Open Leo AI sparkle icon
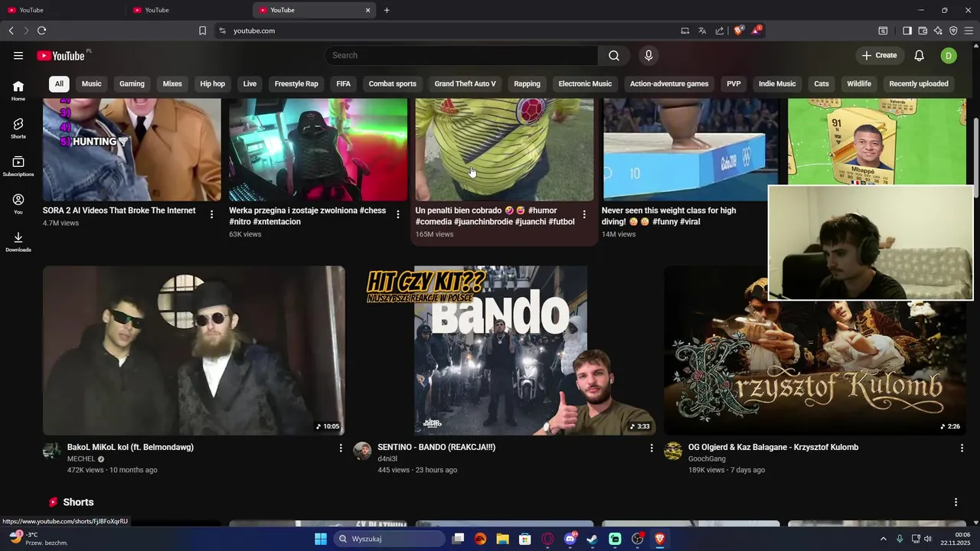Screen dimensions: 980x551 [938, 31]
